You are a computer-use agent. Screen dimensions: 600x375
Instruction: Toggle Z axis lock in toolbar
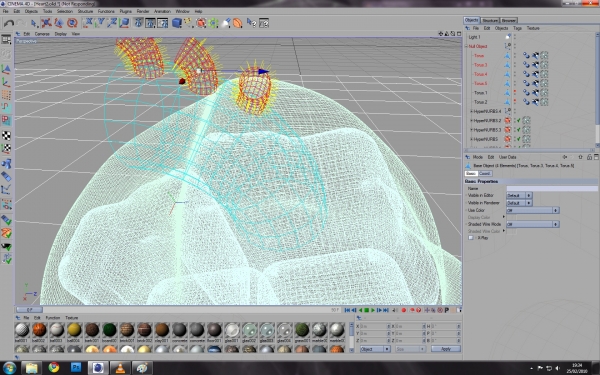tap(112, 23)
